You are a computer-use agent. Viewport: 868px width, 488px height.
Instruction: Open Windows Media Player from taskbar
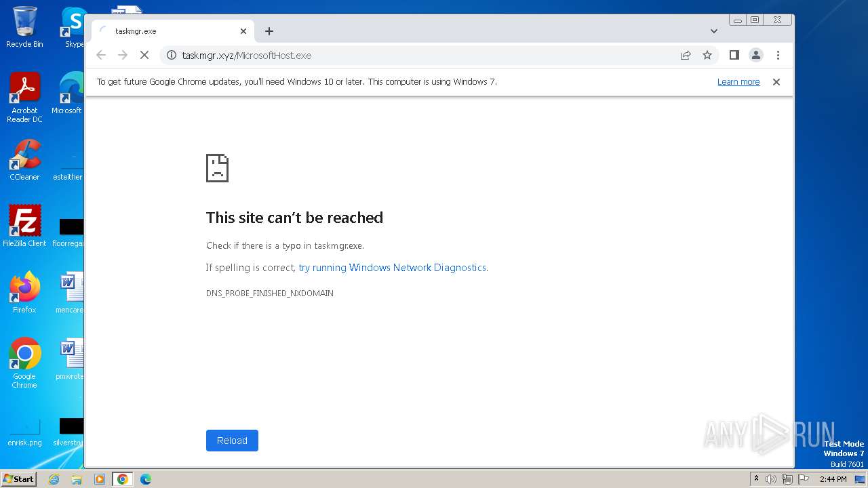coord(100,479)
